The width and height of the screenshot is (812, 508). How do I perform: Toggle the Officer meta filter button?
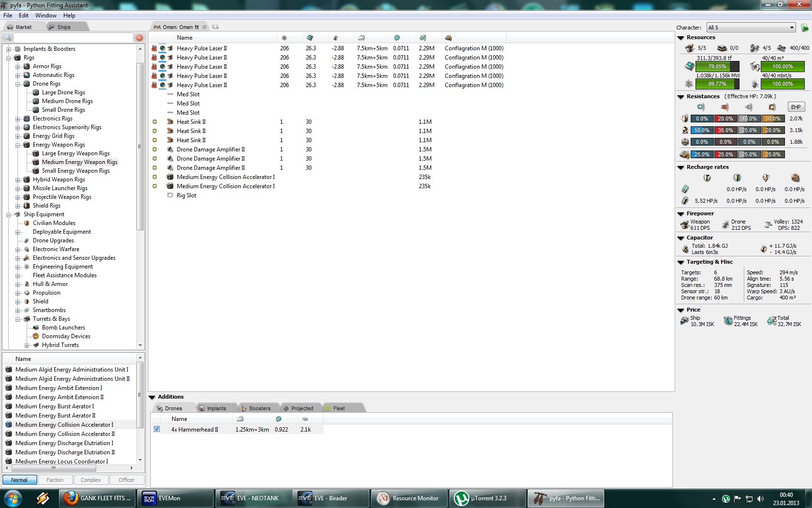click(127, 480)
